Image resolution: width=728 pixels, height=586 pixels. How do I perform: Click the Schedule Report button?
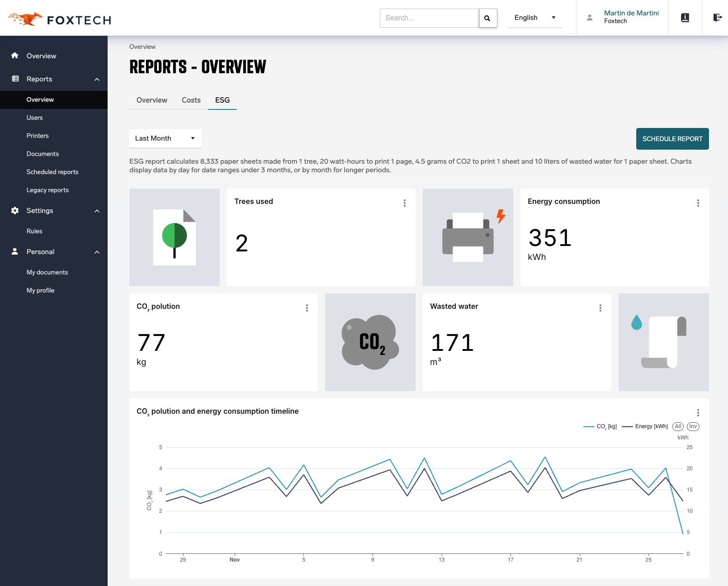pyautogui.click(x=672, y=139)
